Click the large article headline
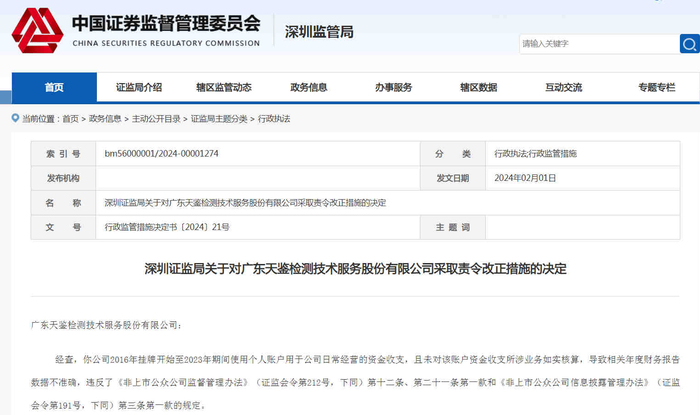Screen dimensions: 700x415 tap(355, 269)
